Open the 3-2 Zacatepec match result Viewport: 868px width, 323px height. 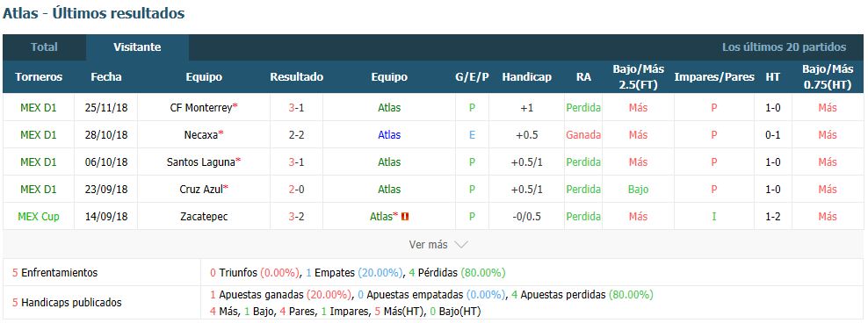(x=296, y=217)
